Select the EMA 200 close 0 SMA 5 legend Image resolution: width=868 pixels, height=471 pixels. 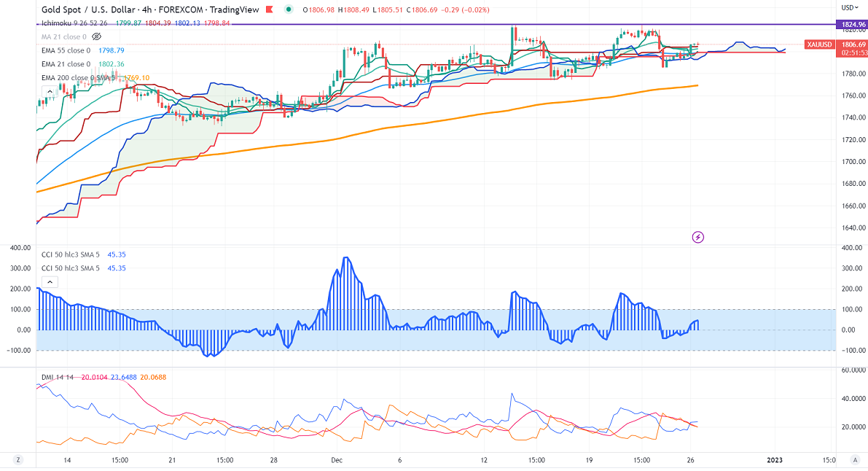point(79,78)
